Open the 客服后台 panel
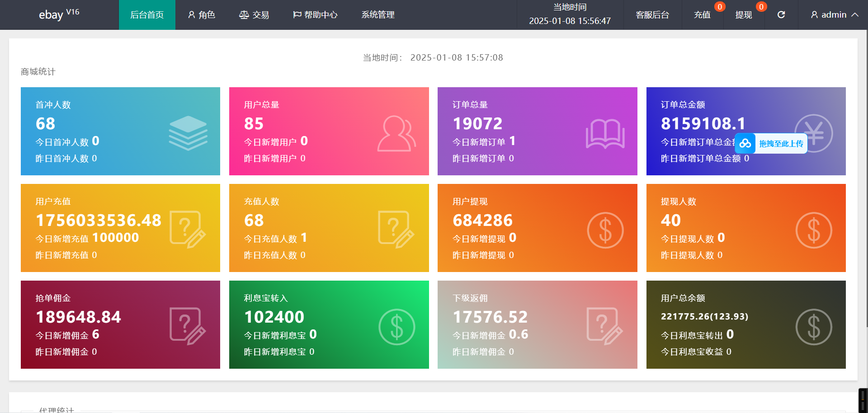The image size is (868, 413). (652, 14)
